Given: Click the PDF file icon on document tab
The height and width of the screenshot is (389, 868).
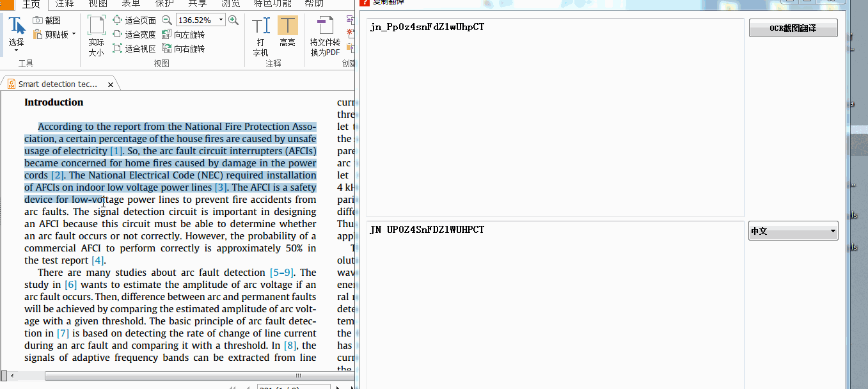Looking at the screenshot, I should point(12,84).
